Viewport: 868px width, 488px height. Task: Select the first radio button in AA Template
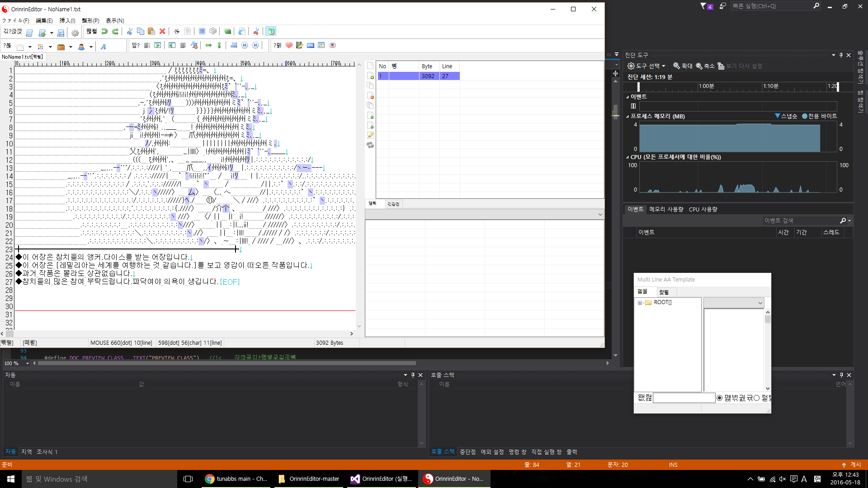[x=720, y=398]
